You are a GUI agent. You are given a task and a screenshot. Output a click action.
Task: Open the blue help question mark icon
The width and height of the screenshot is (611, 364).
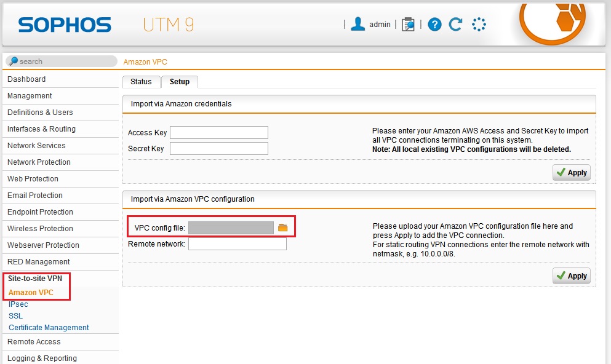click(x=434, y=25)
